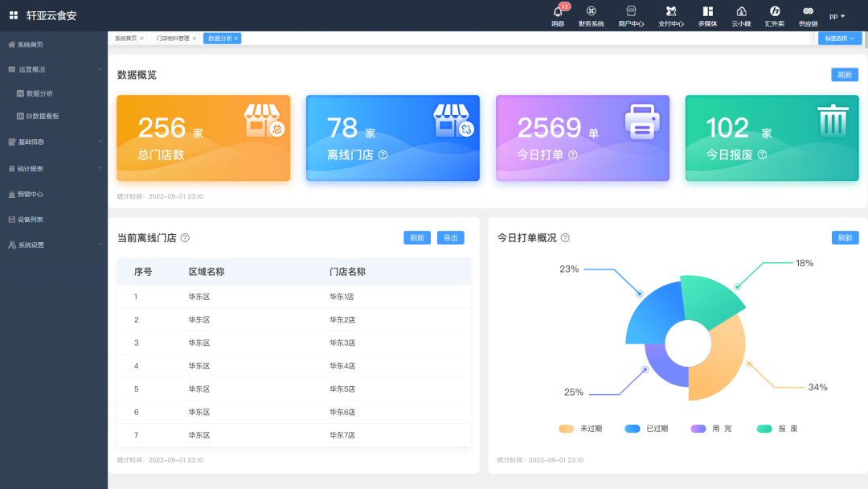Refresh the 数据概览 section
The height and width of the screenshot is (489, 868).
click(x=844, y=75)
